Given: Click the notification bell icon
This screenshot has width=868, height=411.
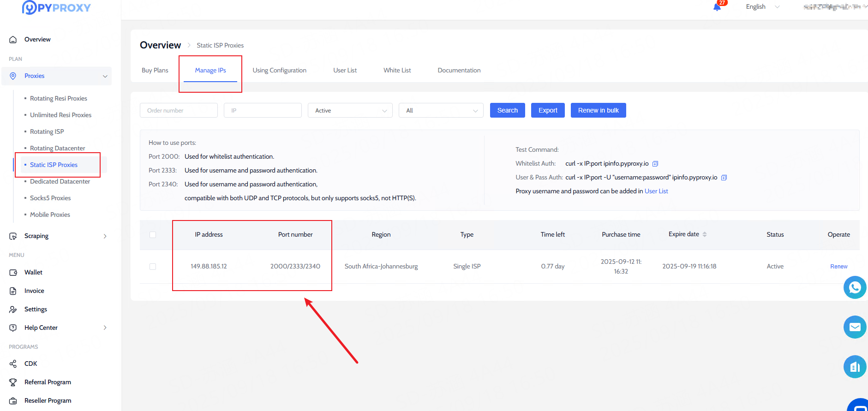Looking at the screenshot, I should [717, 7].
